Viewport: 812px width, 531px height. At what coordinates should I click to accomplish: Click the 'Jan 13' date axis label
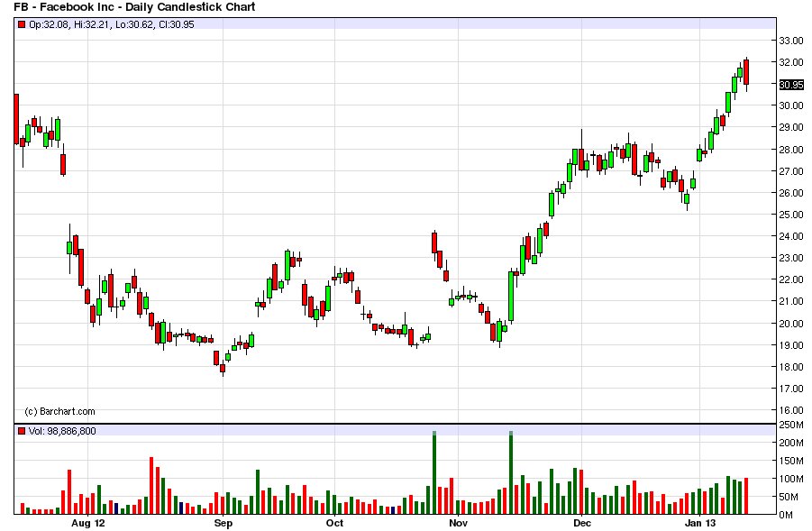click(x=700, y=523)
